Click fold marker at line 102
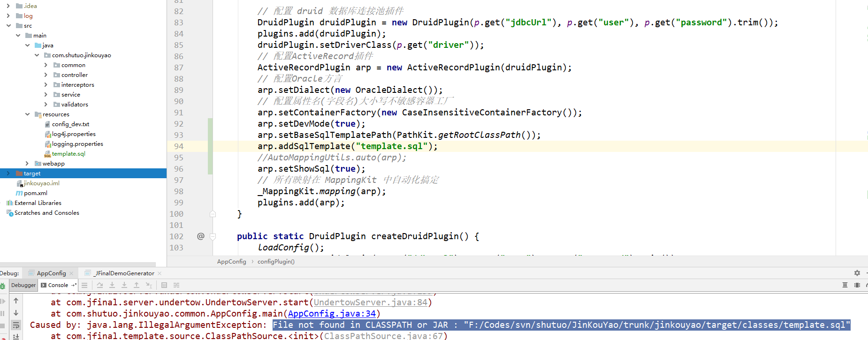Screen dimensions: 868x340 (213, 236)
